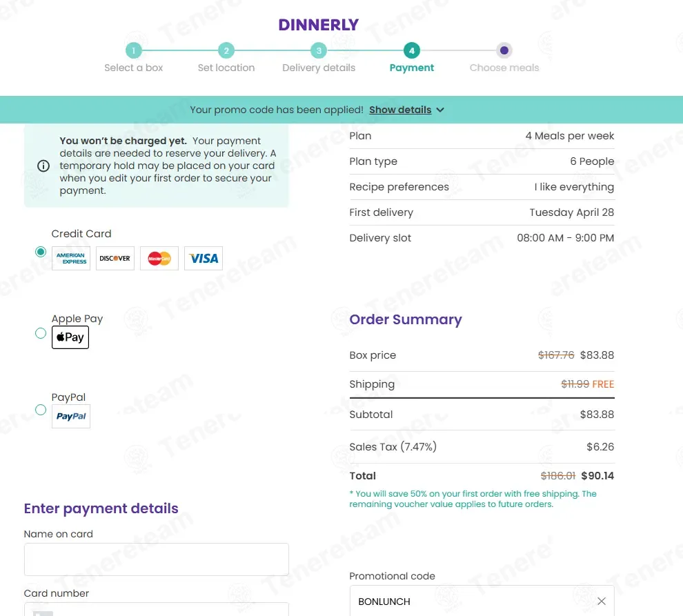Open Choose meals step label

point(504,68)
